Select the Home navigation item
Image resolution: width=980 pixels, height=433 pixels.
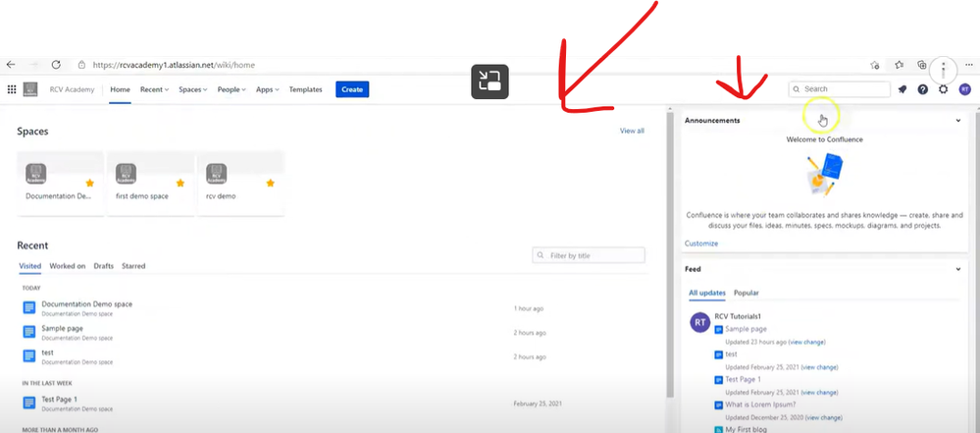[120, 89]
